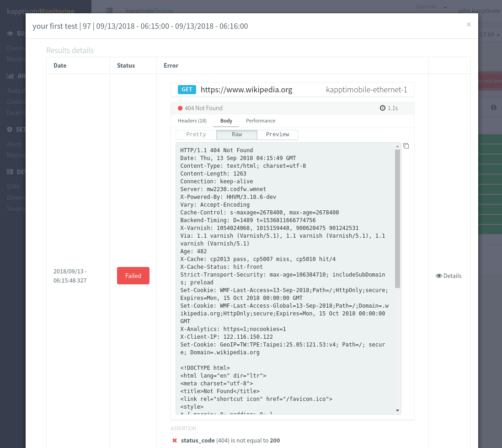Screen dimensions: 502x448
Task: Copy the raw response body to clipboard
Action: pyautogui.click(x=406, y=146)
